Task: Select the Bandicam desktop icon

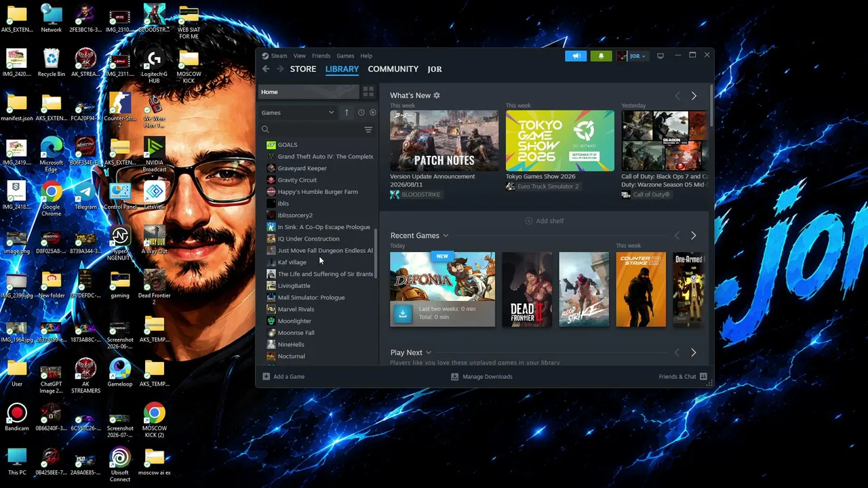Action: [17, 418]
